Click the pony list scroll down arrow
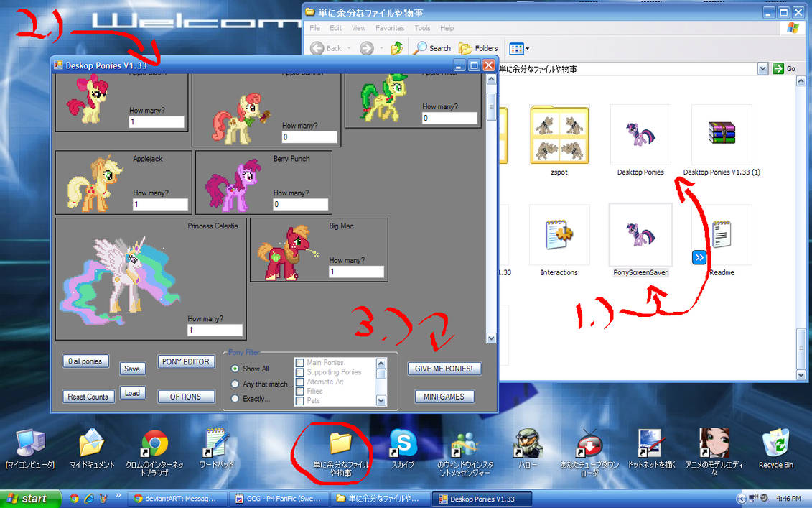This screenshot has width=812, height=508. pos(491,338)
